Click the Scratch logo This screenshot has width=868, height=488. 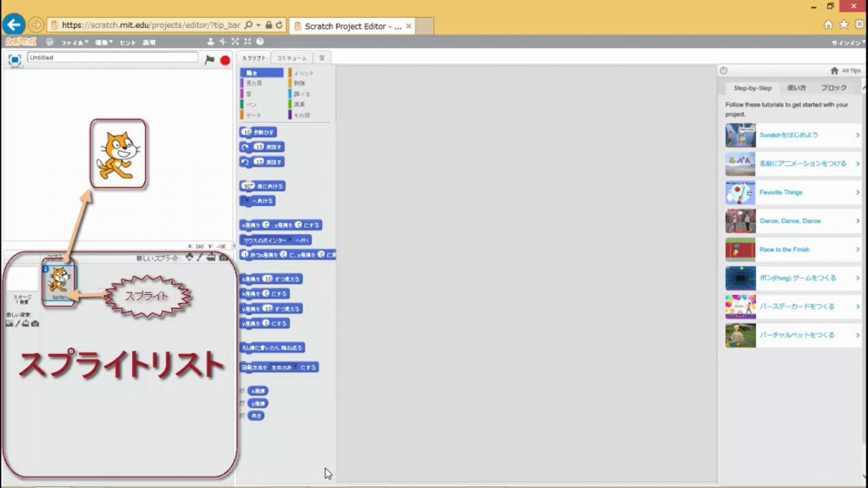pos(20,42)
